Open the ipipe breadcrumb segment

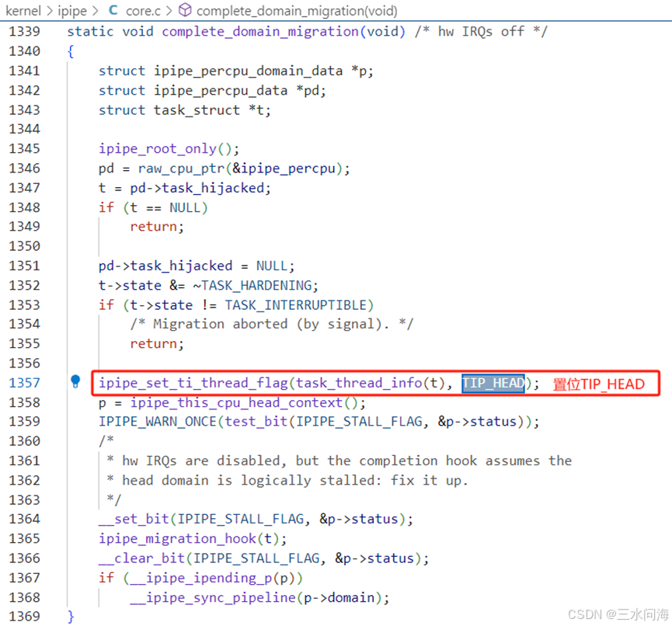72,11
